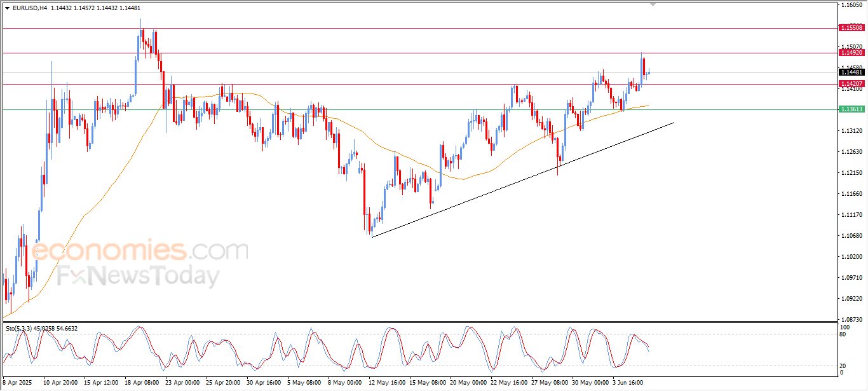Click the 1.10200 price axis value
Viewport: 868px width, 391px height.
[851, 257]
